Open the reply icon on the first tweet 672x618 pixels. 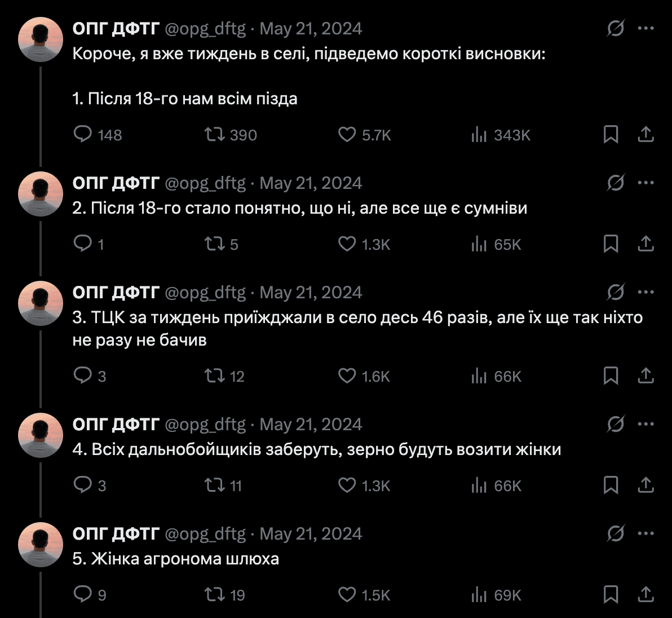(x=82, y=135)
